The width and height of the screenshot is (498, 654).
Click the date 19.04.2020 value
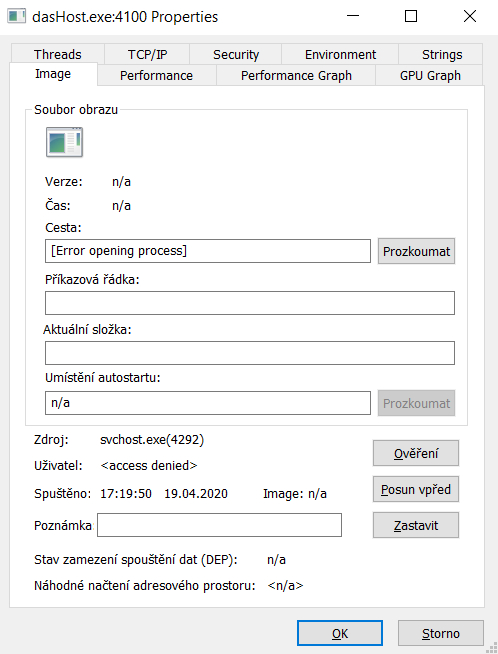pos(196,493)
